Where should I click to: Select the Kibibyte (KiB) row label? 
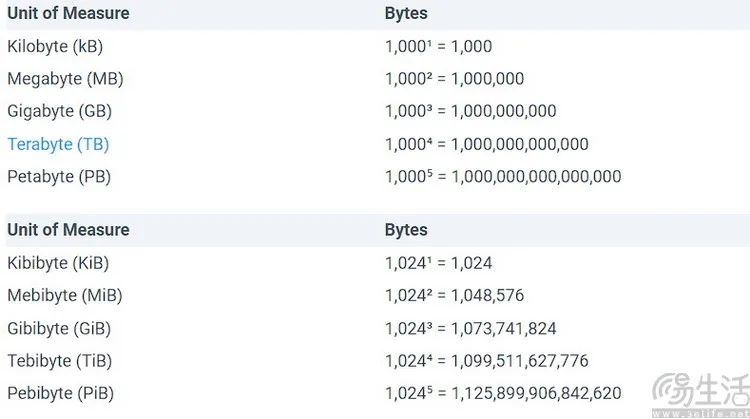point(58,263)
